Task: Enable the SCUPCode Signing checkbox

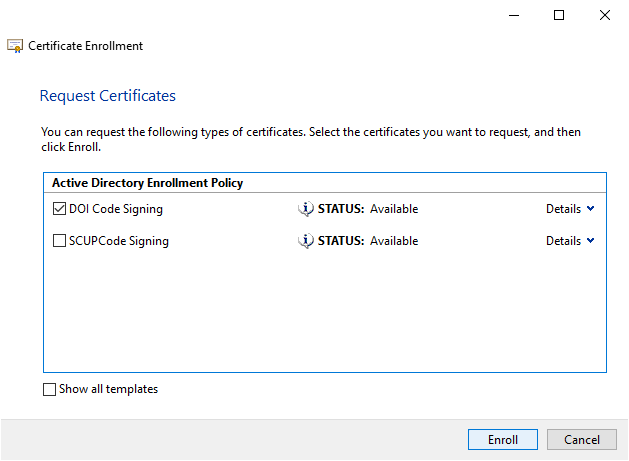Action: tap(60, 241)
